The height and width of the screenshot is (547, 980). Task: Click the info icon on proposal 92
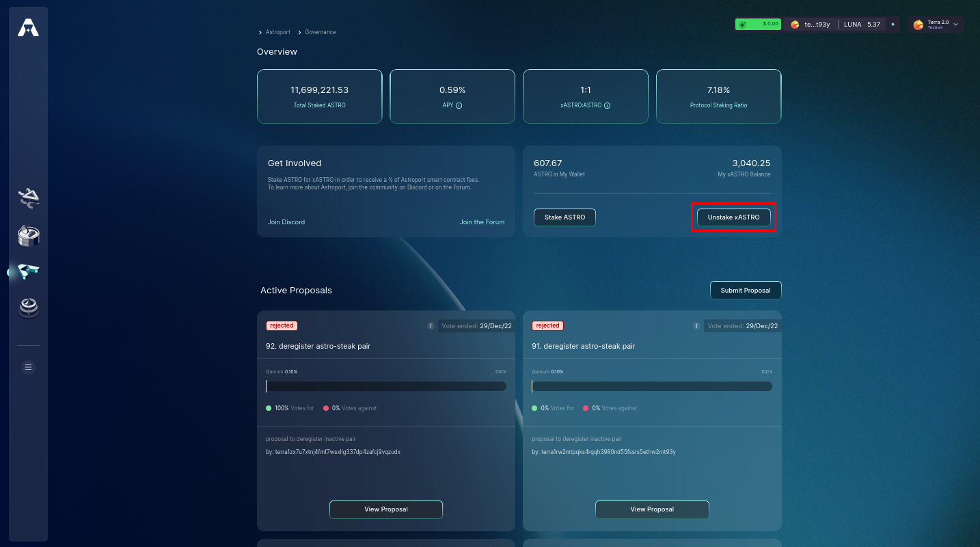(x=431, y=326)
